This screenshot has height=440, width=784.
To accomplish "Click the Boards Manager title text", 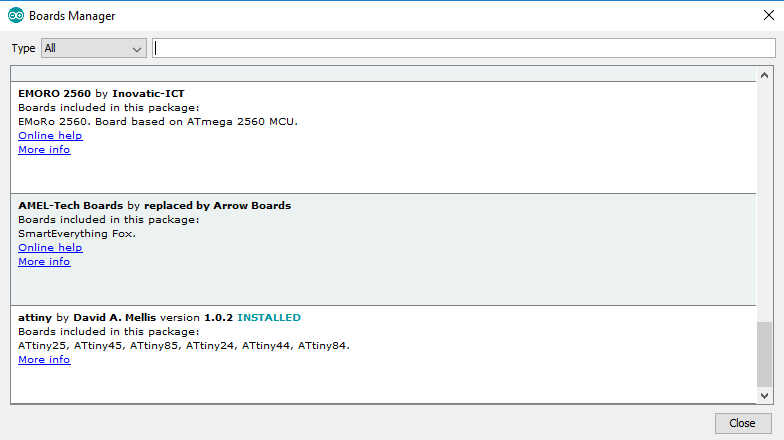I will coord(72,16).
